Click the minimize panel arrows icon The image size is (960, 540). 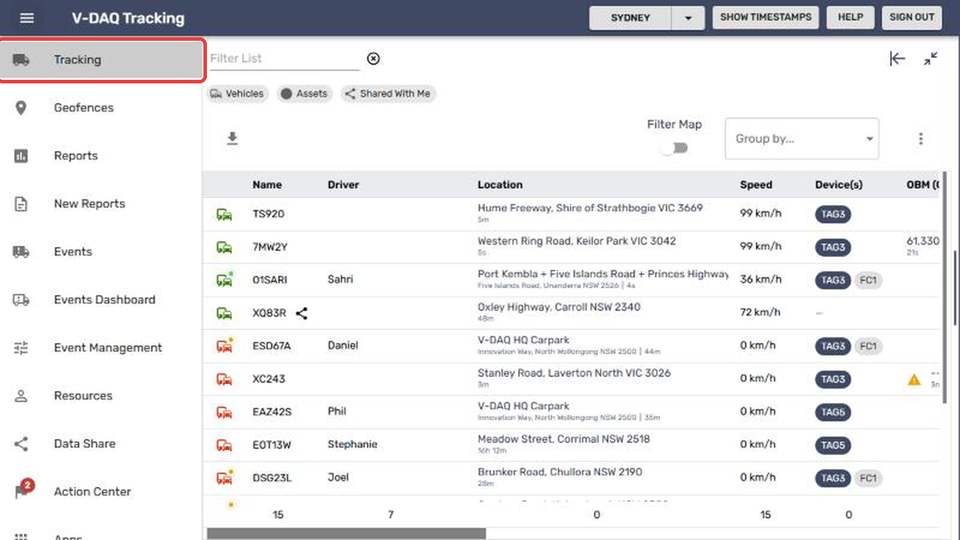(931, 59)
